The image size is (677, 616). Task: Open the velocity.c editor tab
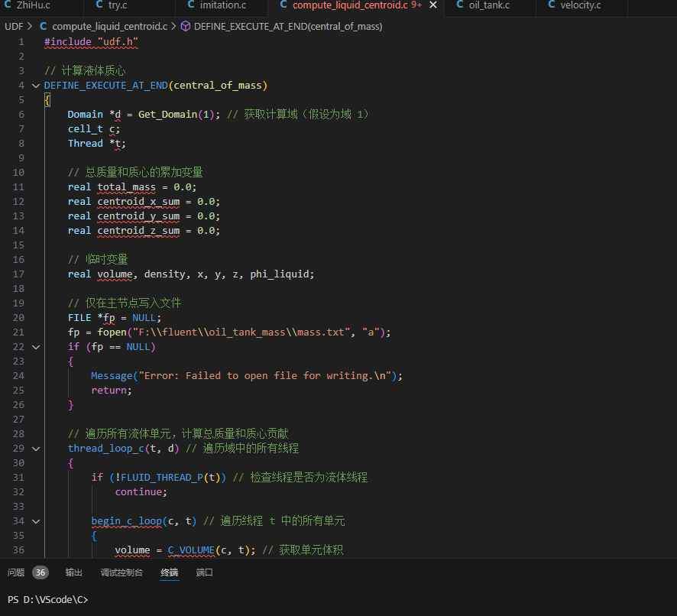click(x=580, y=6)
